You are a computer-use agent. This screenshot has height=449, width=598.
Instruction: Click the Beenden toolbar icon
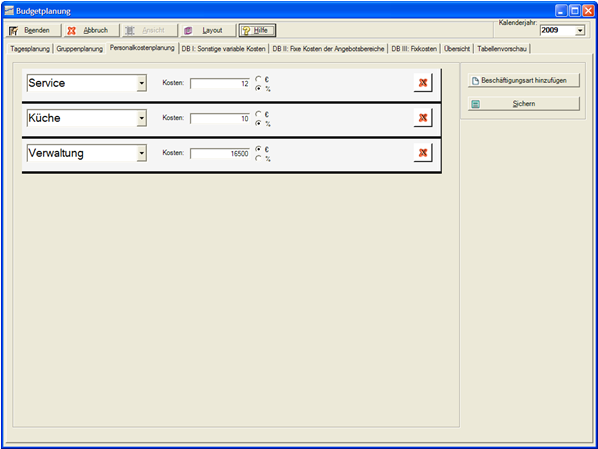point(33,31)
